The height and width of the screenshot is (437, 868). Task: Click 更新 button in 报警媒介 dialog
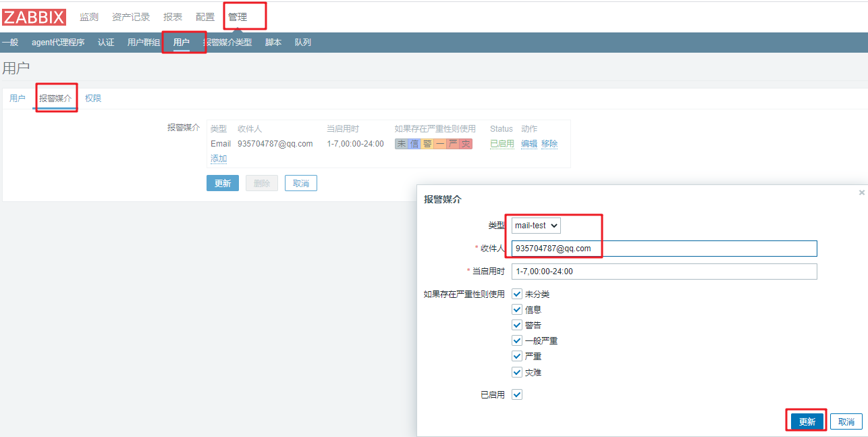[807, 421]
